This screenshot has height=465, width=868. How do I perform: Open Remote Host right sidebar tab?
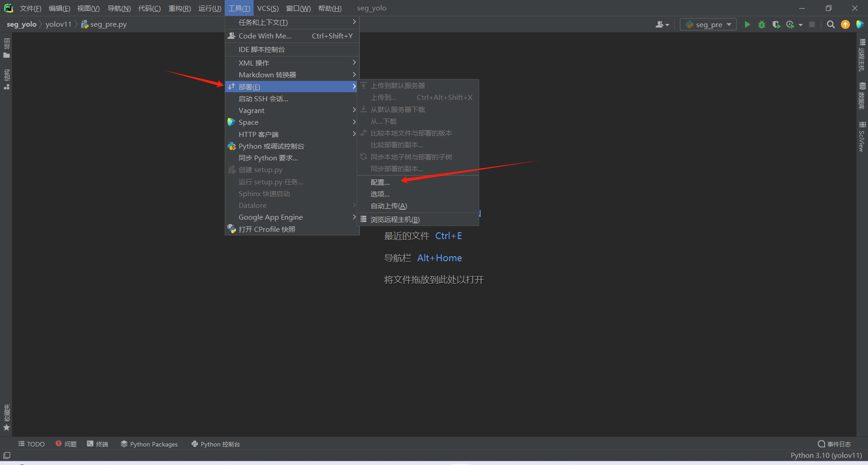coord(862,55)
